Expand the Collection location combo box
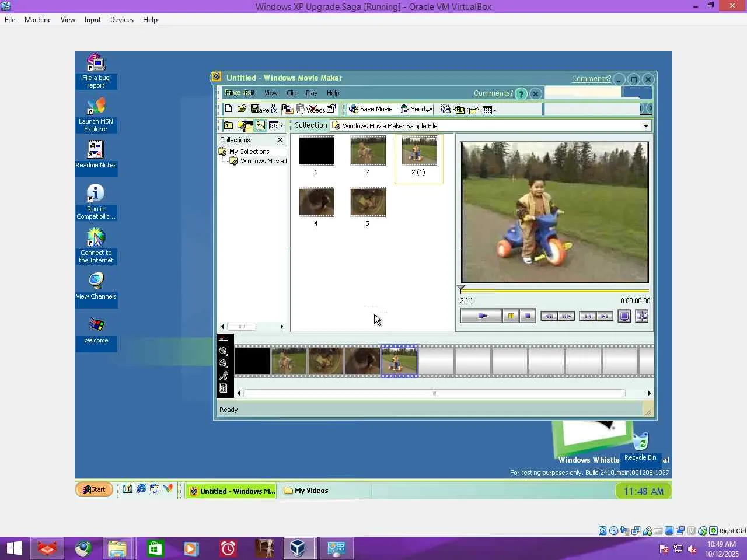This screenshot has width=747, height=560. (x=645, y=126)
